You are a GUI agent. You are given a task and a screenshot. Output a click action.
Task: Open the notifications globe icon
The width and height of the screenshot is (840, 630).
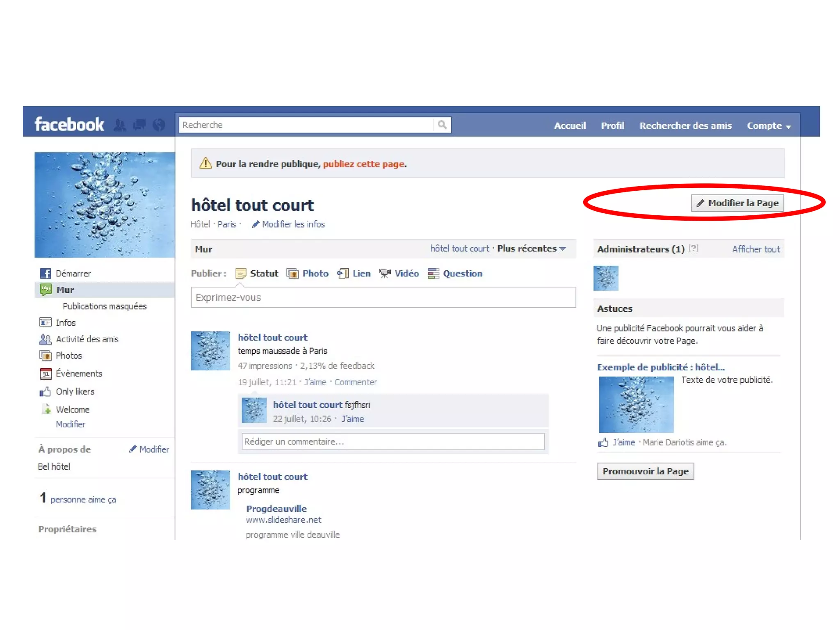click(159, 125)
